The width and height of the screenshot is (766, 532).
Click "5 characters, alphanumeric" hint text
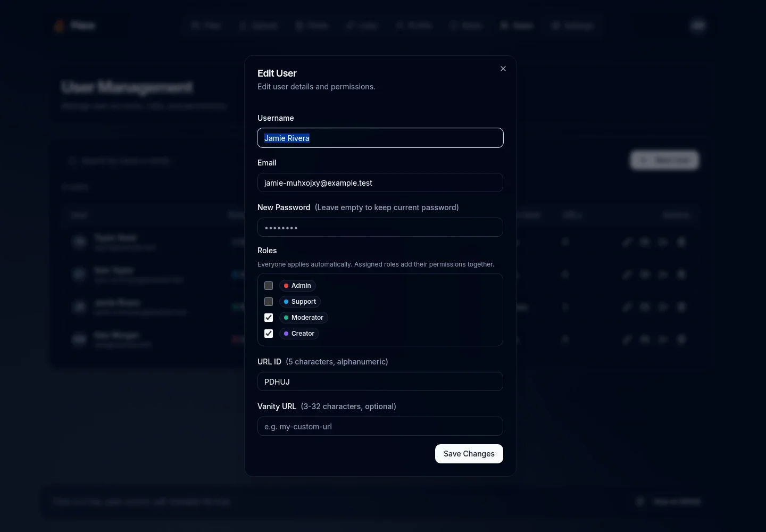(337, 362)
